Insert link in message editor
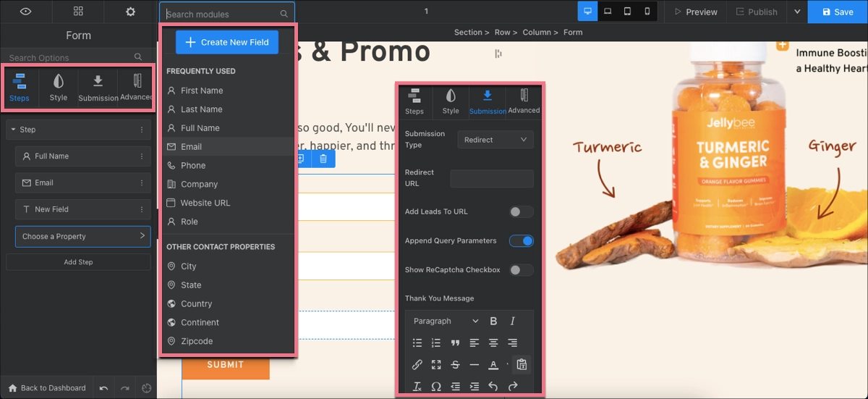Viewport: 868px width, 399px height. click(417, 364)
